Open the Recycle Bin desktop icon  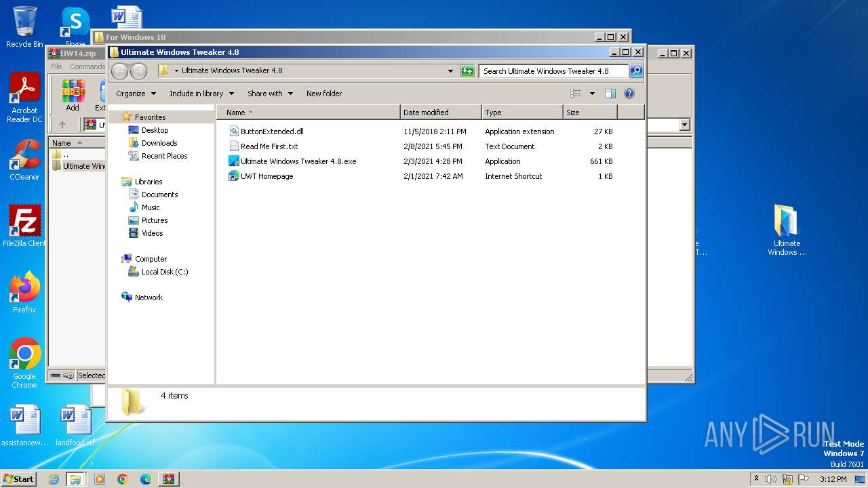coord(24,27)
